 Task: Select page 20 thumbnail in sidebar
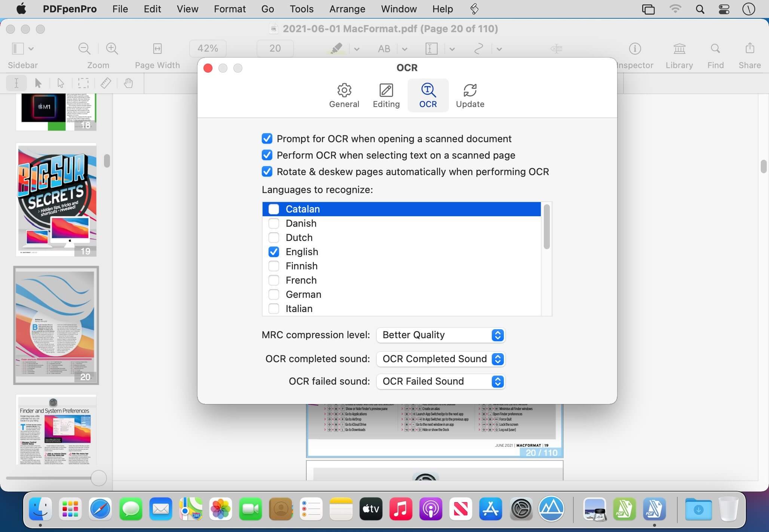(56, 325)
